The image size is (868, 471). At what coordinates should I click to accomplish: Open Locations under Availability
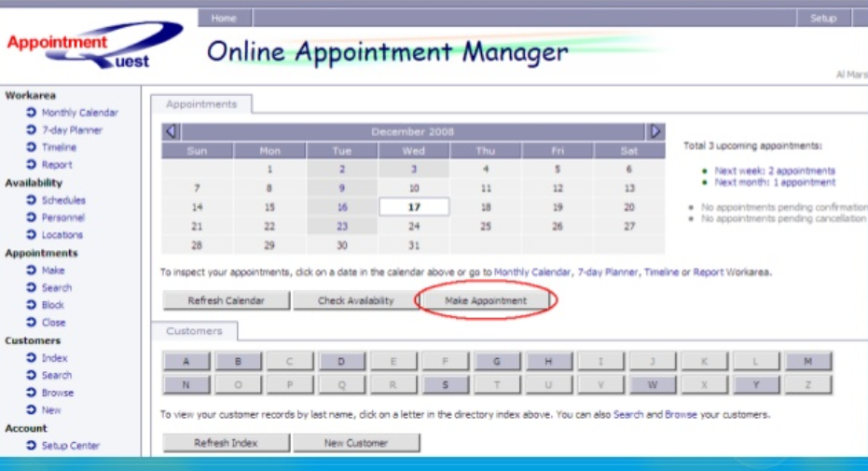pyautogui.click(x=62, y=235)
